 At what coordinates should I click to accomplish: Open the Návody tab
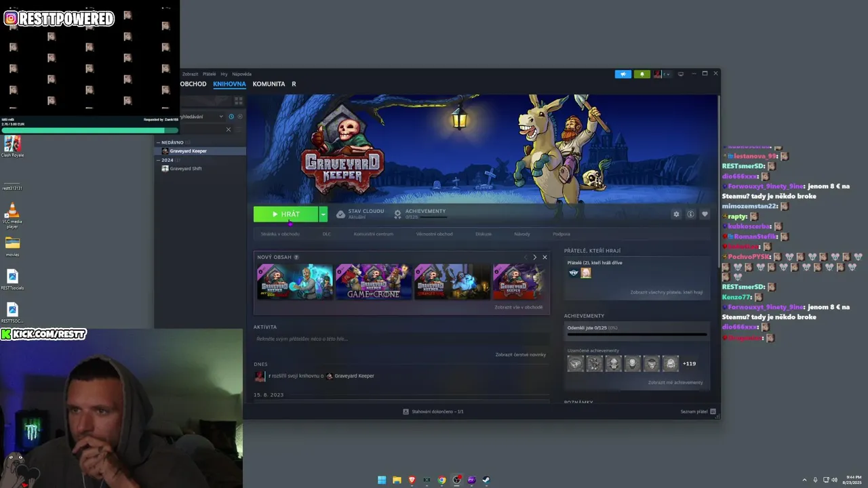[x=522, y=234]
